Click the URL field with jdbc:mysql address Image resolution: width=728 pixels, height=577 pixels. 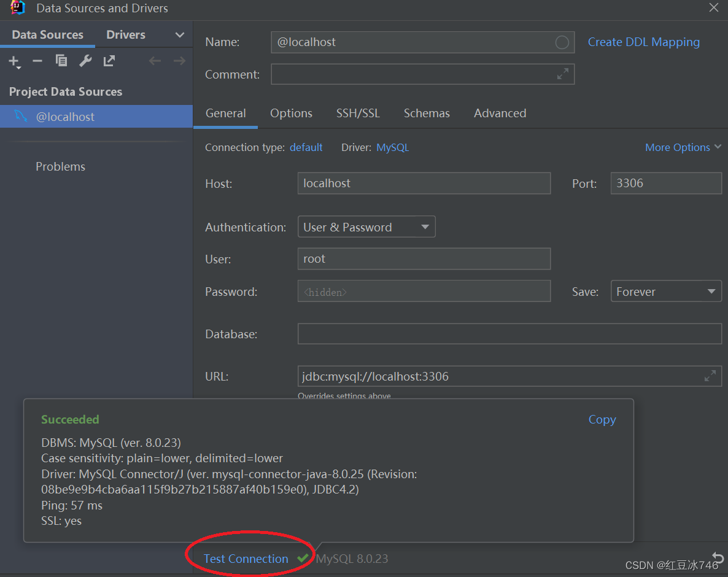click(x=509, y=376)
